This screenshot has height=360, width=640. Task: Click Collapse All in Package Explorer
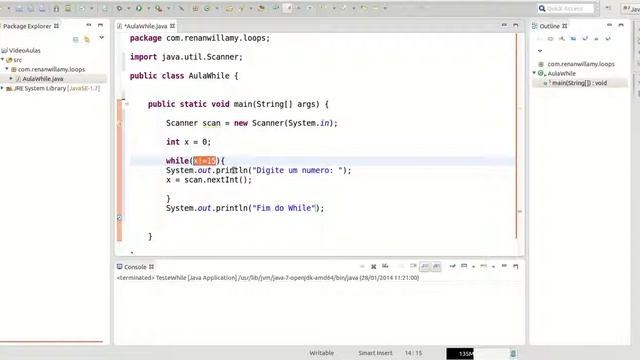[x=76, y=40]
